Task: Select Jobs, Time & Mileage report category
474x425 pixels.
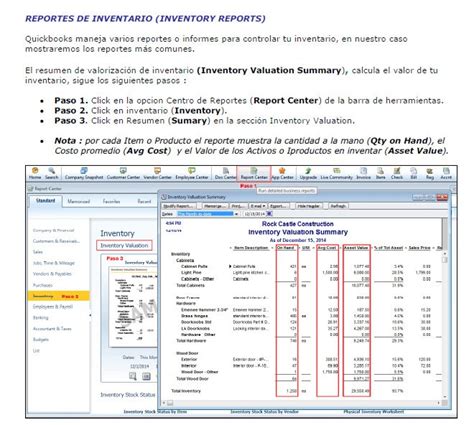Action: tap(54, 263)
